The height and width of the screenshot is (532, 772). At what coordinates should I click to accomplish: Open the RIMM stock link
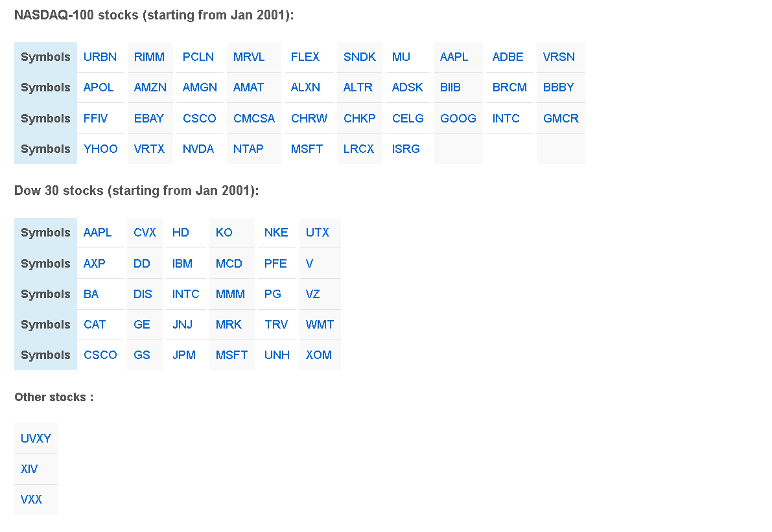(x=149, y=57)
